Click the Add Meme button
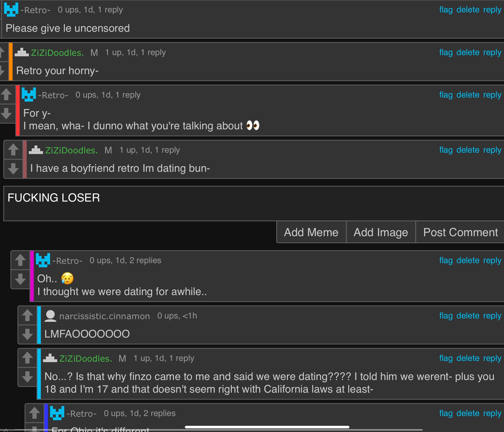The height and width of the screenshot is (432, 504). pos(311,232)
